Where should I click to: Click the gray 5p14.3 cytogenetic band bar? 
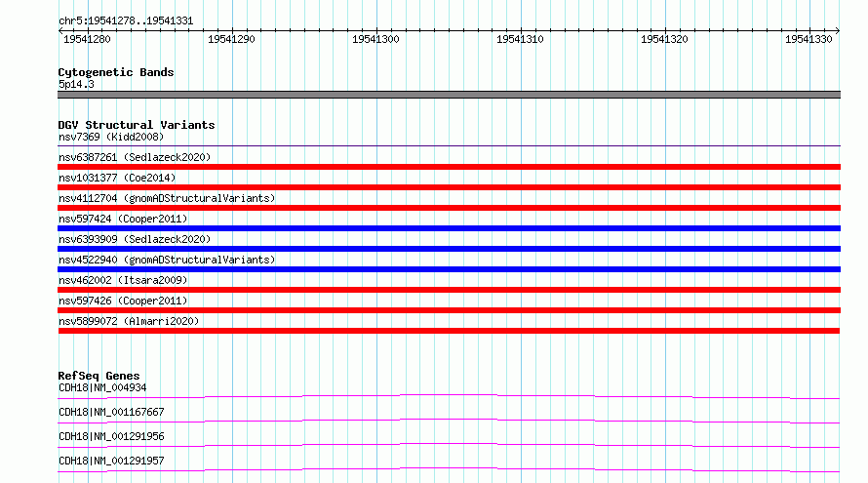[449, 95]
